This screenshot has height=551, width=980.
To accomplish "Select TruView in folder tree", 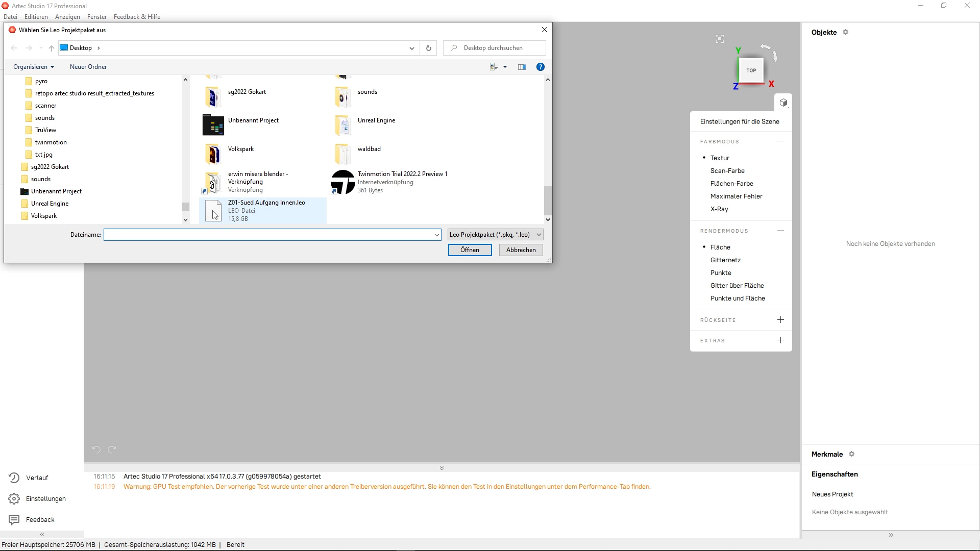I will coord(45,130).
